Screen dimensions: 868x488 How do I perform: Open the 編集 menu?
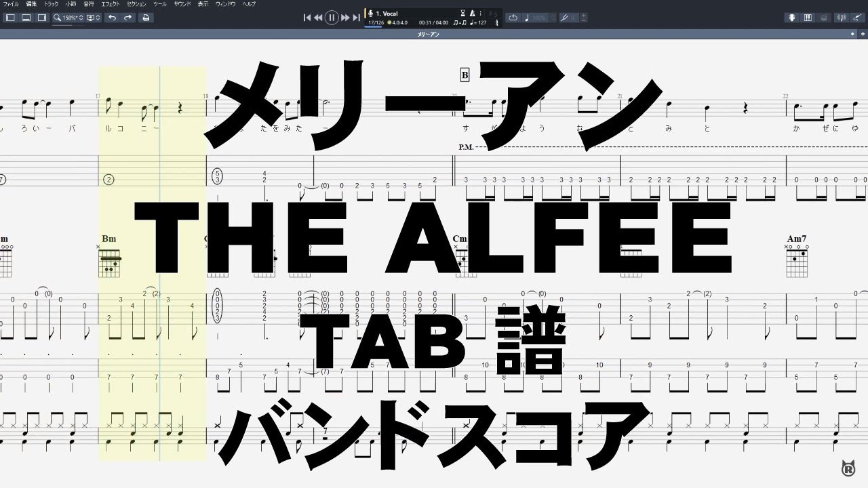tap(30, 4)
